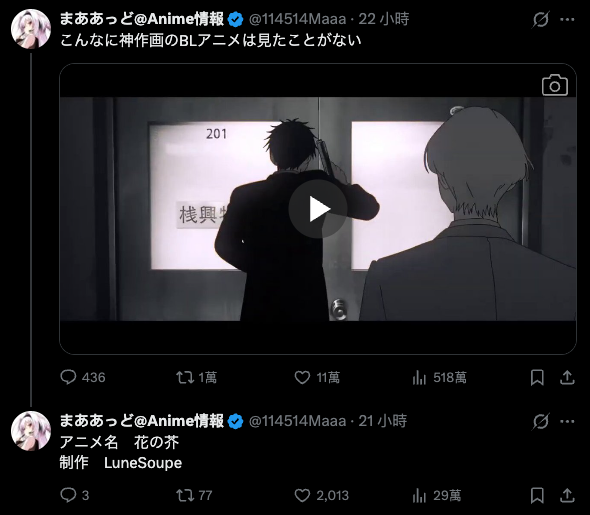
Task: Open replies on the first tweet (436)
Action: [x=83, y=377]
